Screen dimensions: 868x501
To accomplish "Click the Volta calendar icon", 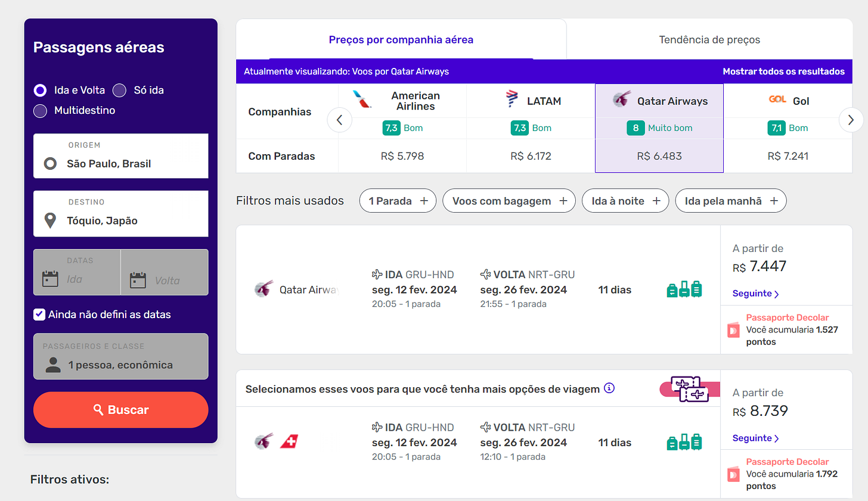I will 138,280.
